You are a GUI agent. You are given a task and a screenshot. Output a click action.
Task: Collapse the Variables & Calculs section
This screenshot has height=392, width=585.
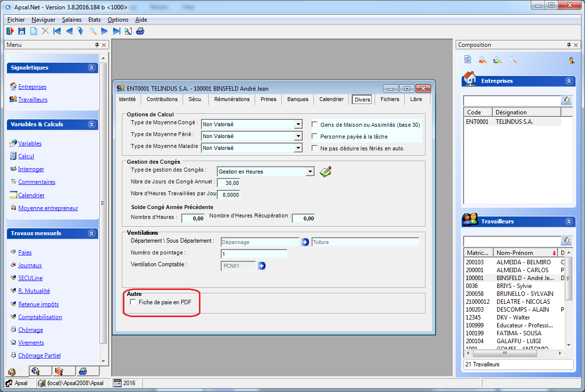click(x=91, y=124)
